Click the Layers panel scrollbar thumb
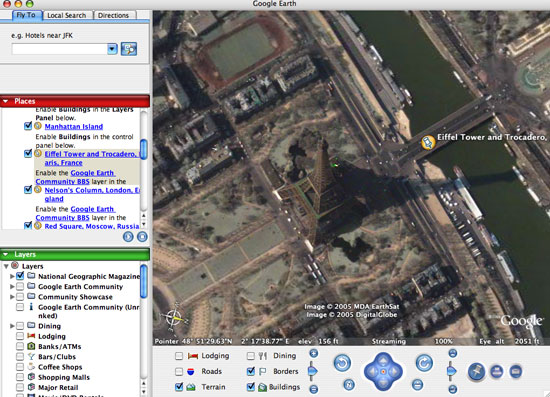 click(x=143, y=282)
